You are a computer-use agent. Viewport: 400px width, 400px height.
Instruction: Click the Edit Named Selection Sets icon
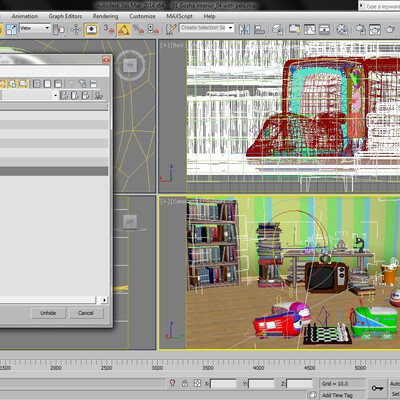(x=171, y=30)
